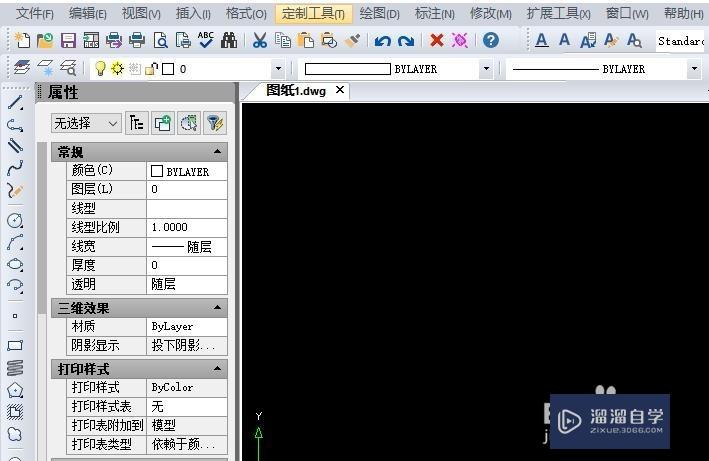Click the single-line text A tool
709x461 pixels.
pos(564,40)
